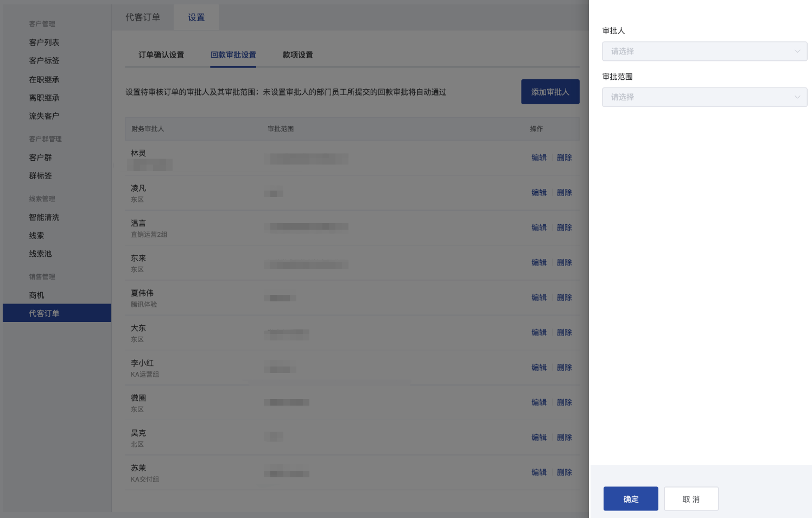
Task: Switch to the 回款审批设置 tab
Action: 233,55
